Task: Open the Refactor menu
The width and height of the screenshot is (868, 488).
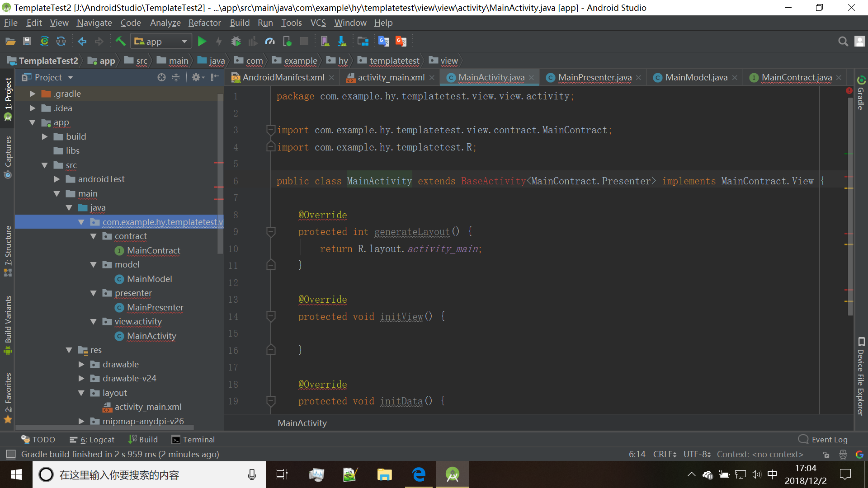Action: point(204,23)
